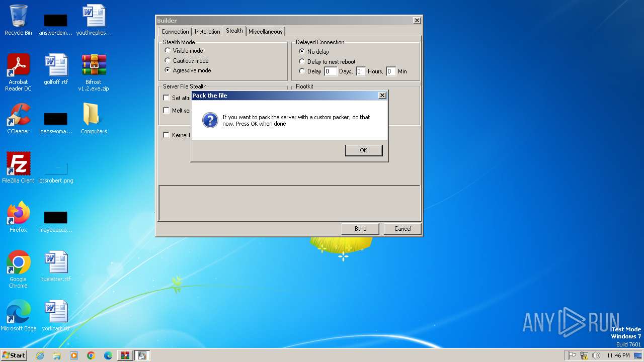Choose the custom Delay days/hours option

click(x=310, y=71)
